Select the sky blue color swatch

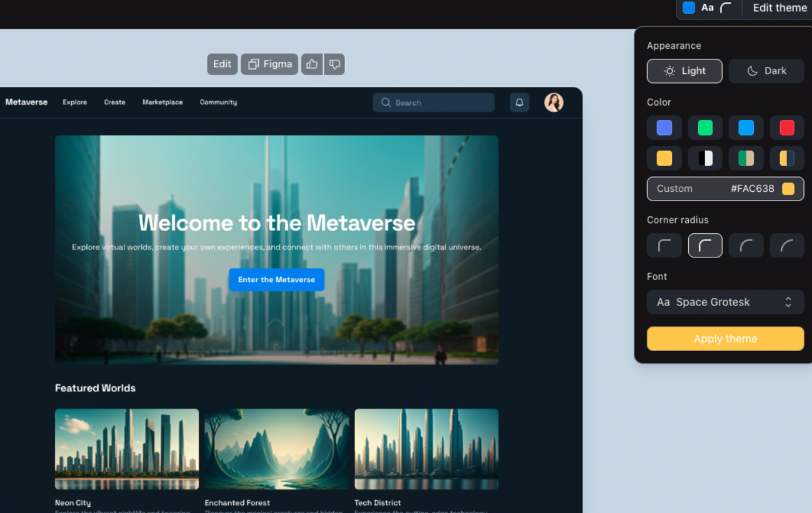pyautogui.click(x=746, y=128)
